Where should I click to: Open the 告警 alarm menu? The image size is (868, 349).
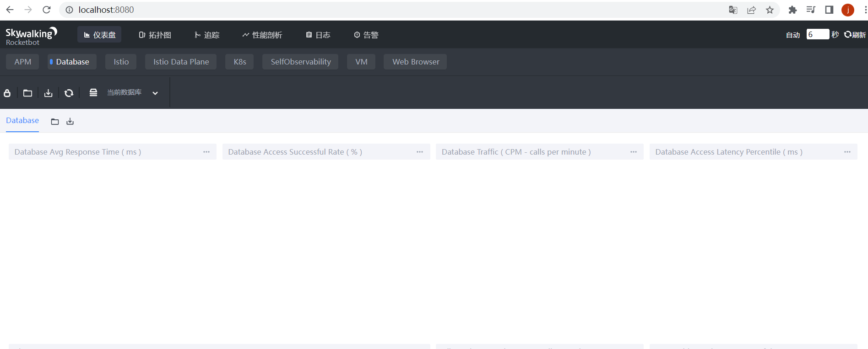coord(366,35)
